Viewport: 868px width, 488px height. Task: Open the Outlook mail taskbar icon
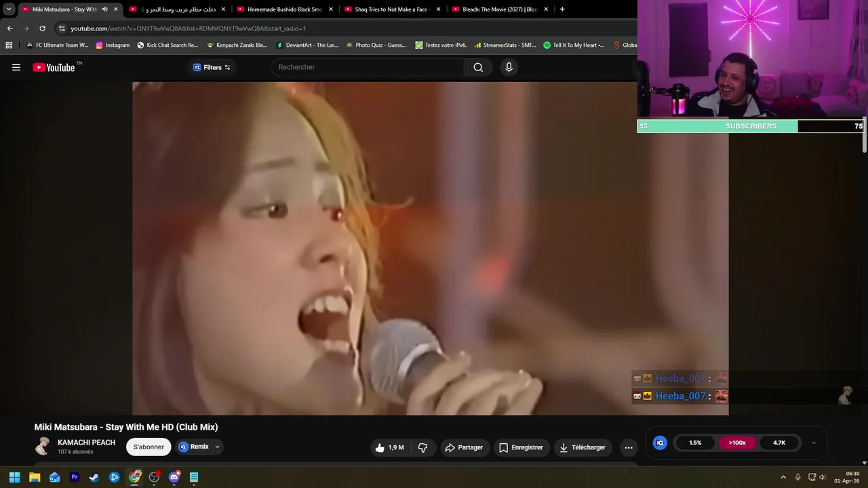(54, 477)
